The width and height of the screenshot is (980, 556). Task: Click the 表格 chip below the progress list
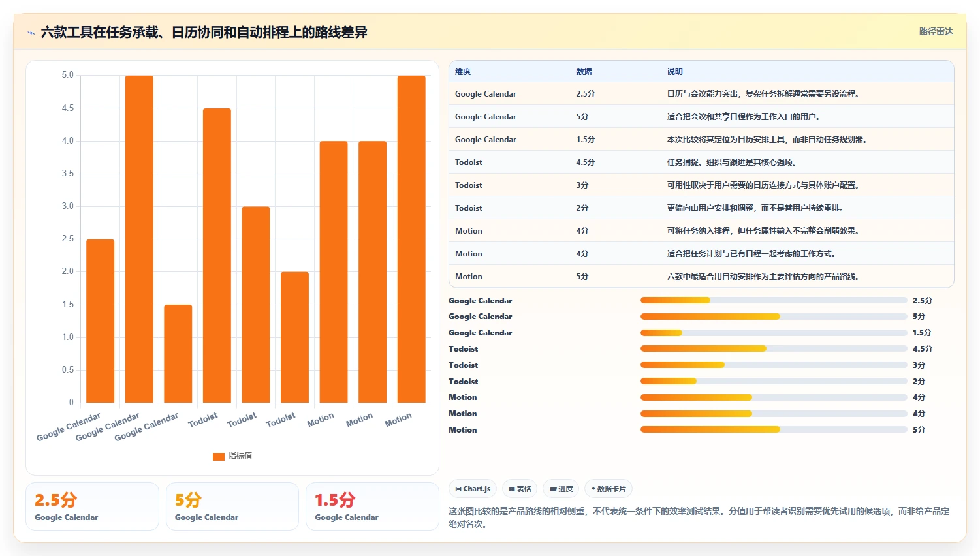(520, 489)
